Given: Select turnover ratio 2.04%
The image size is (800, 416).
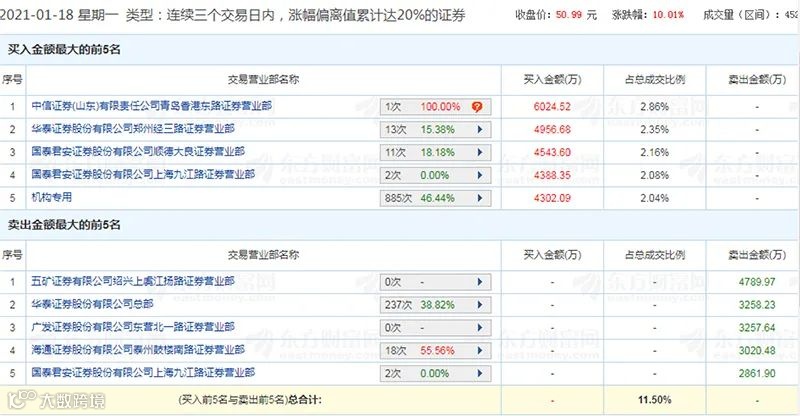Looking at the screenshot, I should tap(655, 198).
